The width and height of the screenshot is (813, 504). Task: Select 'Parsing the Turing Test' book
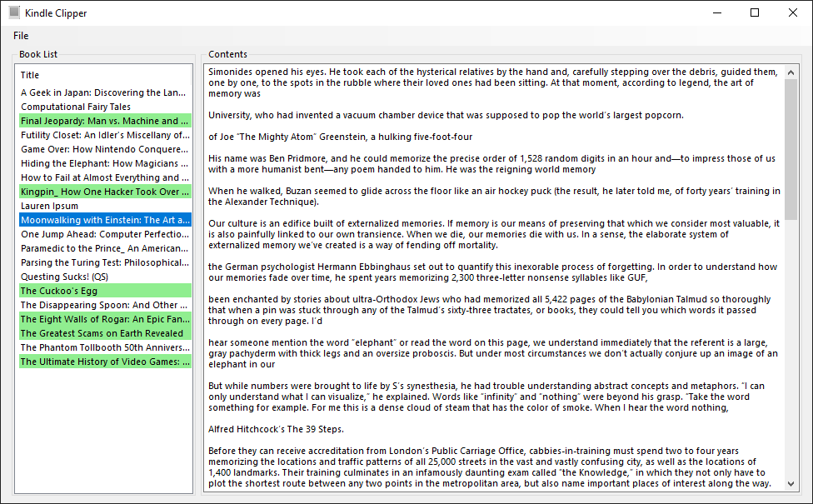tap(105, 262)
